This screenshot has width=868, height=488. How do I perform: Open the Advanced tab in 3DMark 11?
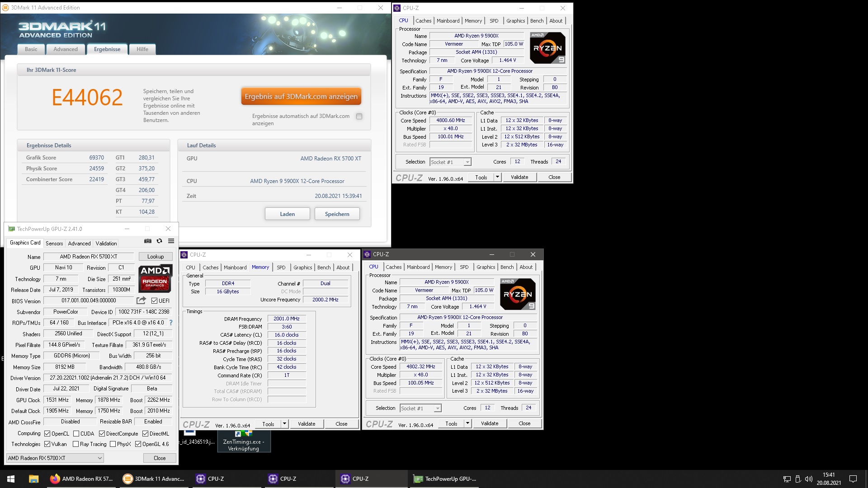(66, 49)
